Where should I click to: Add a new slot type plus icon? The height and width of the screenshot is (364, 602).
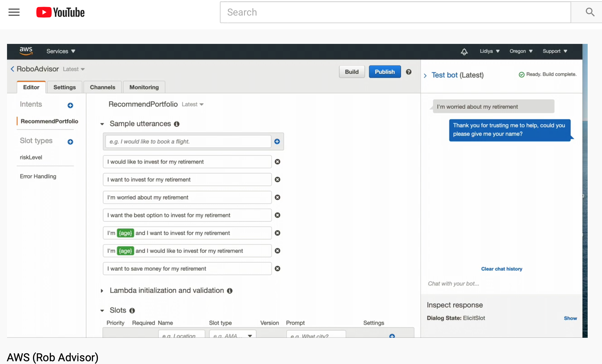[70, 142]
